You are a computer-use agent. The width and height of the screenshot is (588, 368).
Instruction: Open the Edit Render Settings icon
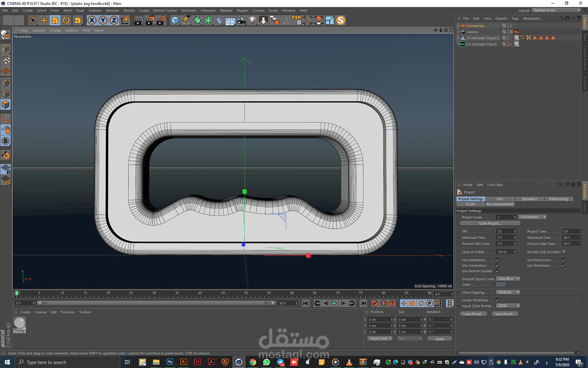pyautogui.click(x=160, y=20)
